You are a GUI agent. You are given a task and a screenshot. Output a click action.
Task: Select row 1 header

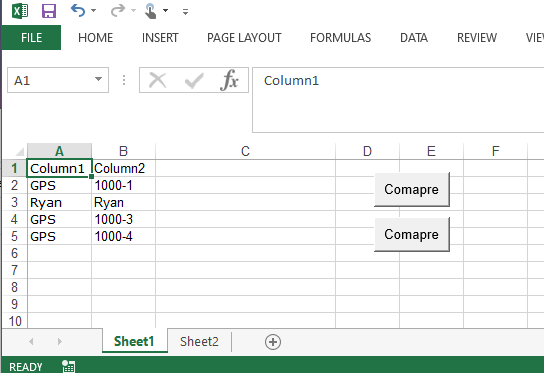[14, 168]
